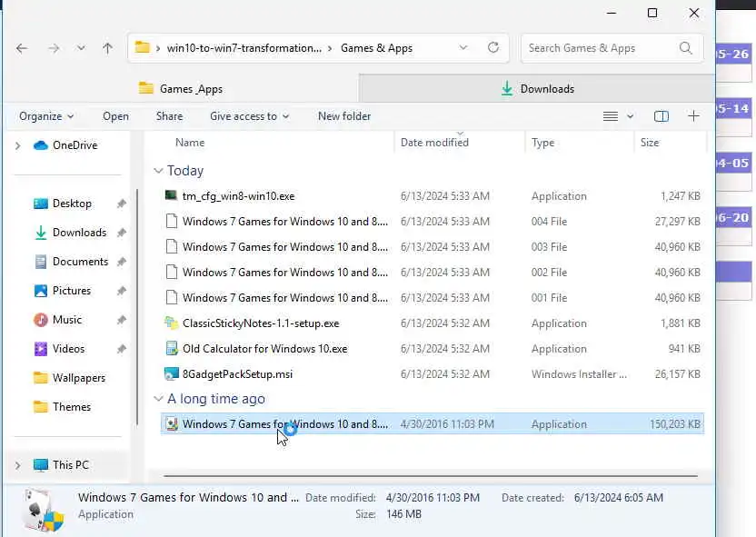Select This PC in the sidebar
The width and height of the screenshot is (756, 537).
click(x=61, y=465)
